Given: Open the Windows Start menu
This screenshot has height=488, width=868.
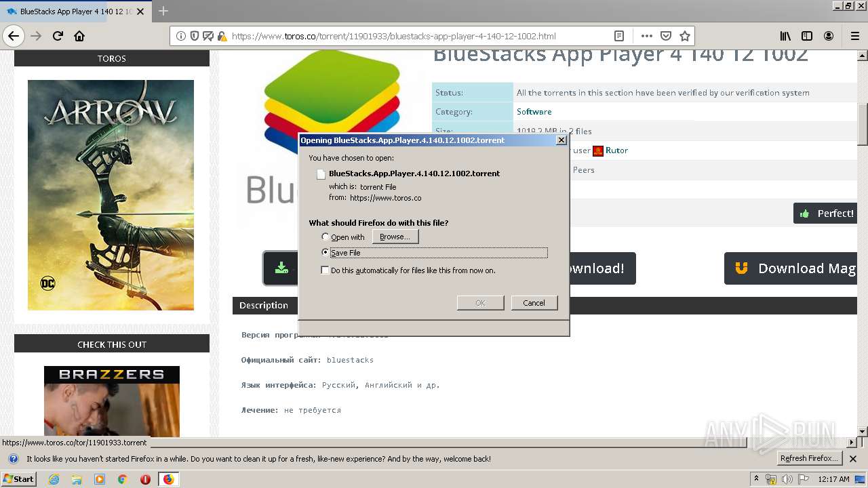Looking at the screenshot, I should pos(18,479).
